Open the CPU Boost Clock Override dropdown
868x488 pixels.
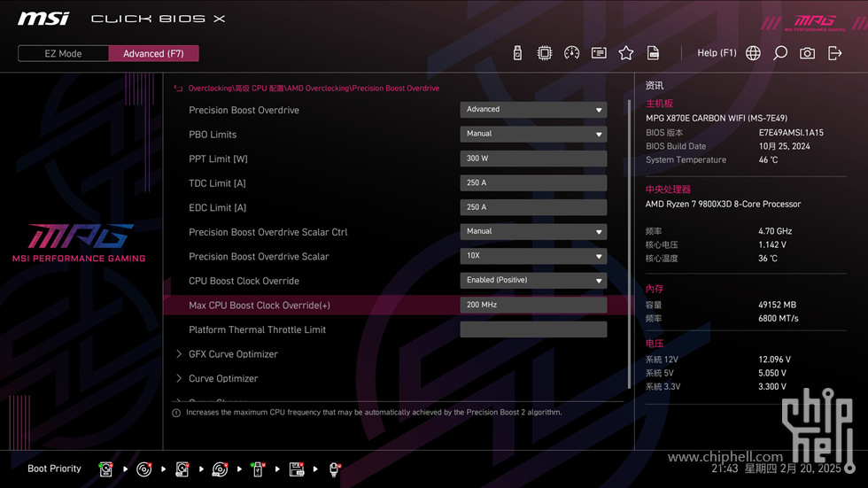click(x=533, y=280)
